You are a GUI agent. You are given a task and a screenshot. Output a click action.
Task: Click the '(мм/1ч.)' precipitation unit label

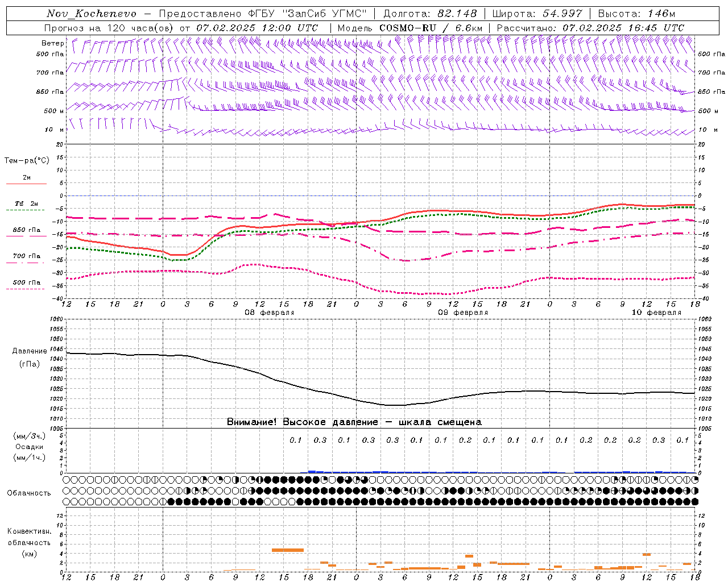(30, 458)
